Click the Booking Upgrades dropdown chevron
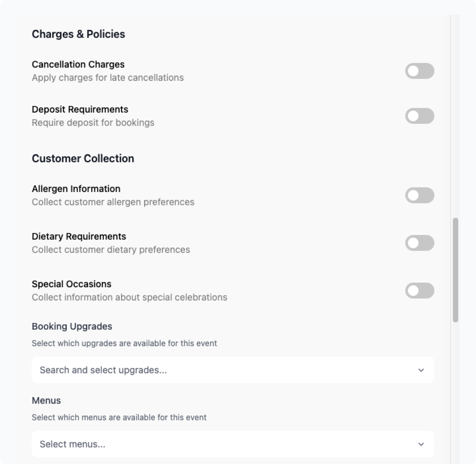Screen dimensions: 476x464 pos(421,370)
